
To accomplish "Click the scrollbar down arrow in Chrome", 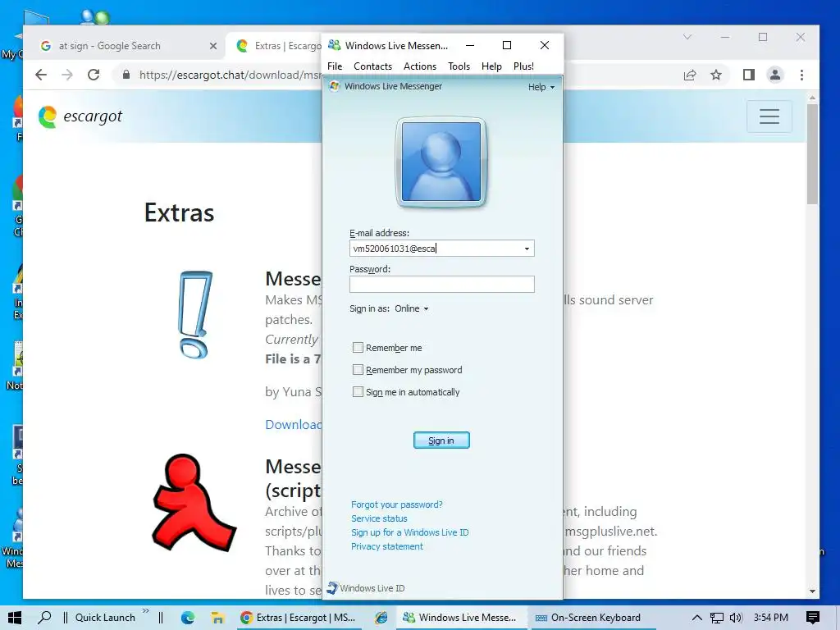I will click(x=812, y=591).
